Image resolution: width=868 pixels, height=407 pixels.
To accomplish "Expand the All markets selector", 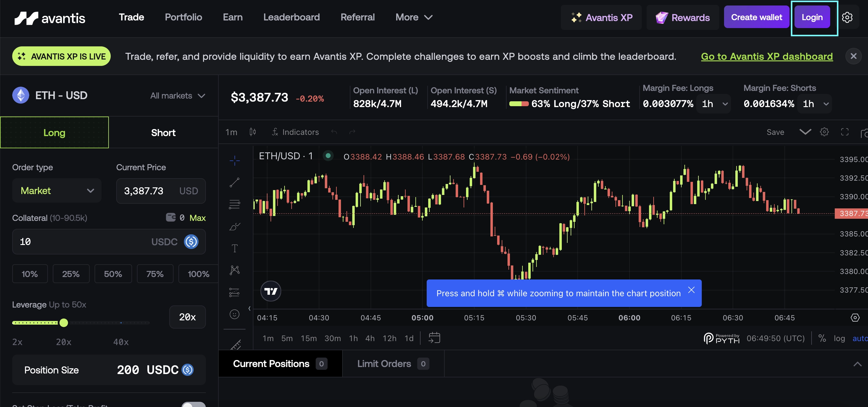I will pos(178,96).
